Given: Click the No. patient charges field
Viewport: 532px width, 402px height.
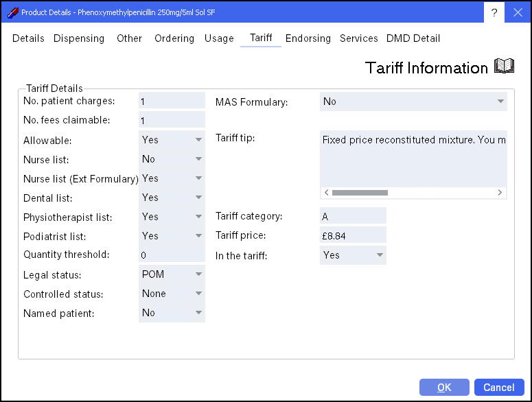Looking at the screenshot, I should click(172, 100).
